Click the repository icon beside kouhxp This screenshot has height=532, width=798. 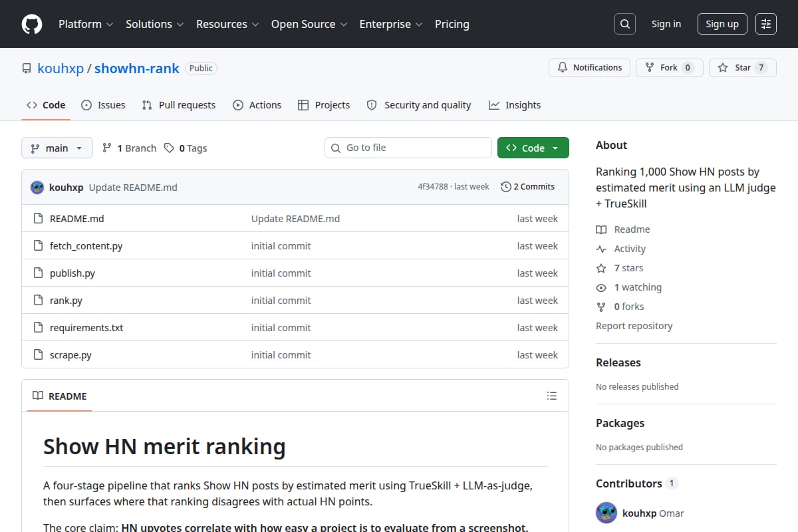[x=27, y=68]
